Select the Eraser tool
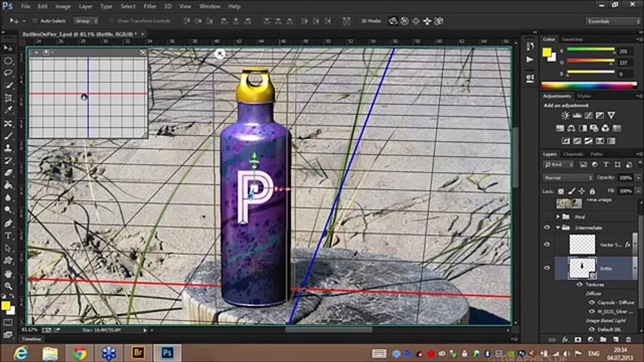This screenshot has width=644, height=362. point(8,173)
